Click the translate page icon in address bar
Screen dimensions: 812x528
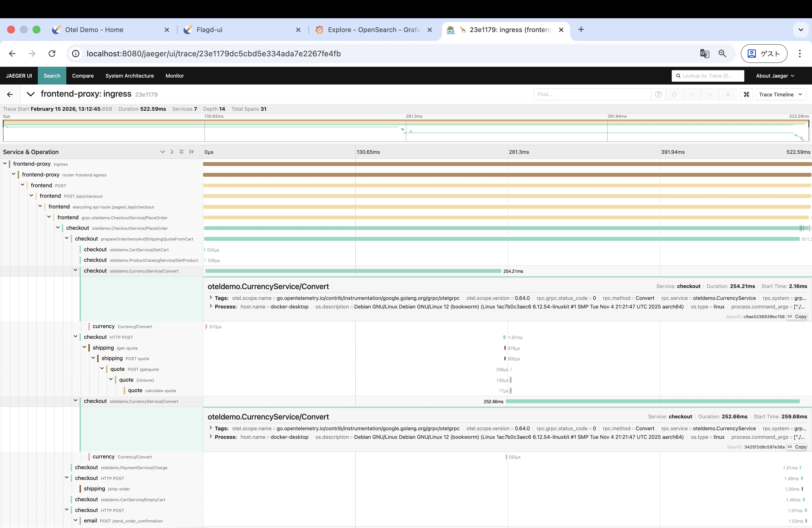[x=704, y=54]
